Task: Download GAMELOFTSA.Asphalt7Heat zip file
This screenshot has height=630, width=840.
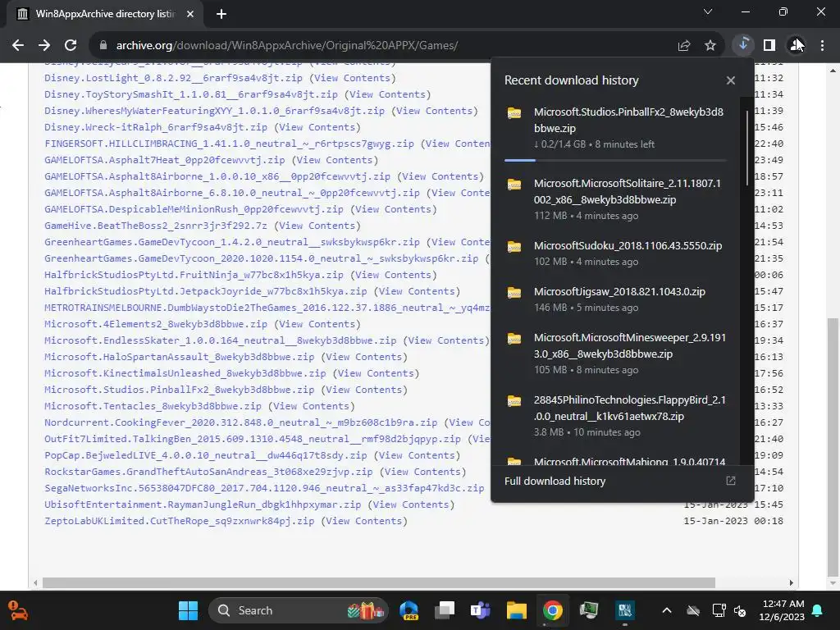Action: [164, 160]
